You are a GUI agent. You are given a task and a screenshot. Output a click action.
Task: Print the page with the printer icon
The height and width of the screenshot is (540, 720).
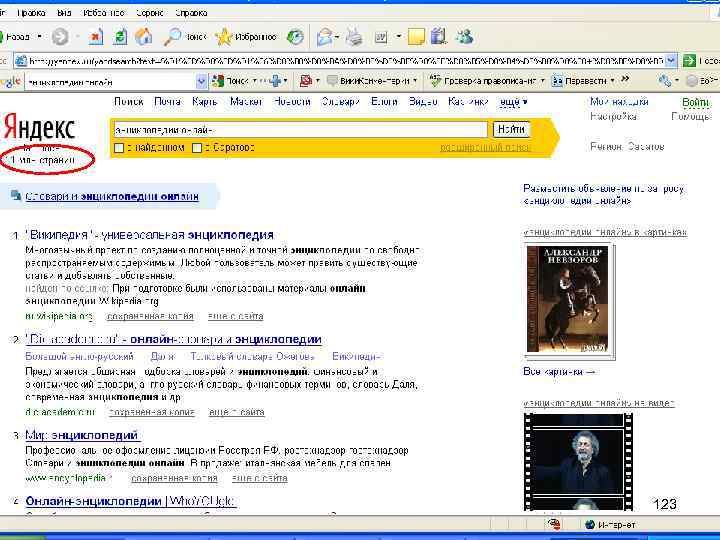[354, 37]
